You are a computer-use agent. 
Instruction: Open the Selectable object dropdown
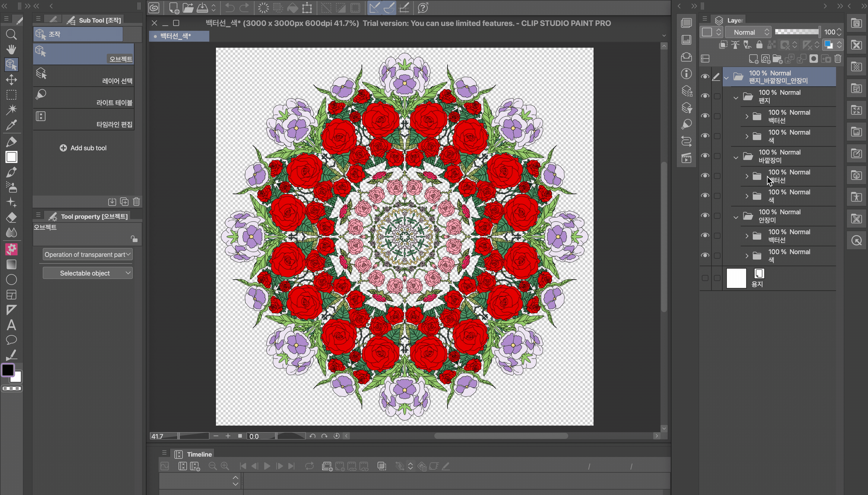[87, 273]
